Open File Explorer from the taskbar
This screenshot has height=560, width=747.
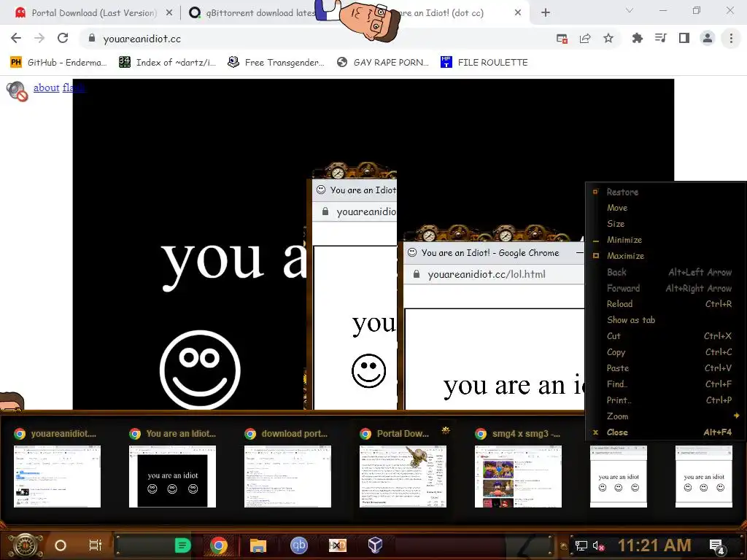(x=258, y=545)
